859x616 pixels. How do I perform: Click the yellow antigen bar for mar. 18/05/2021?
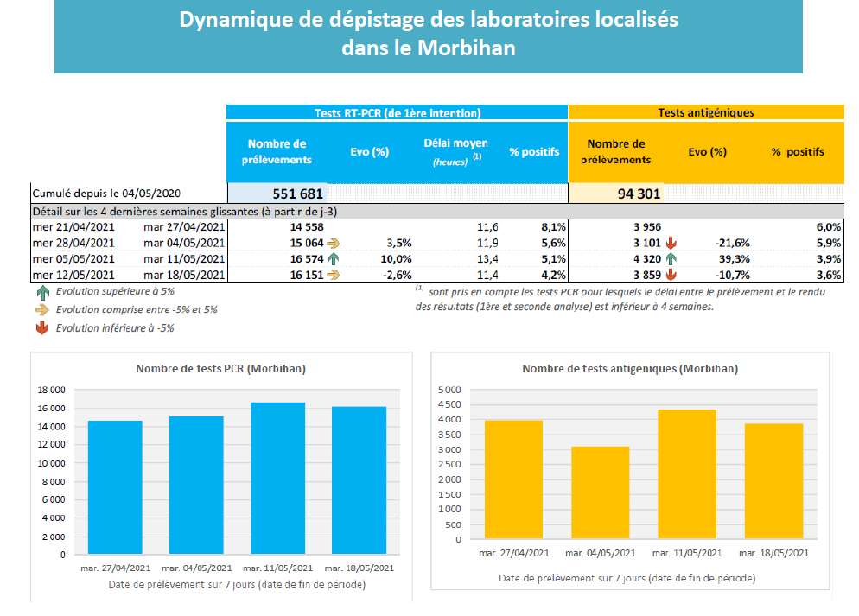click(773, 481)
